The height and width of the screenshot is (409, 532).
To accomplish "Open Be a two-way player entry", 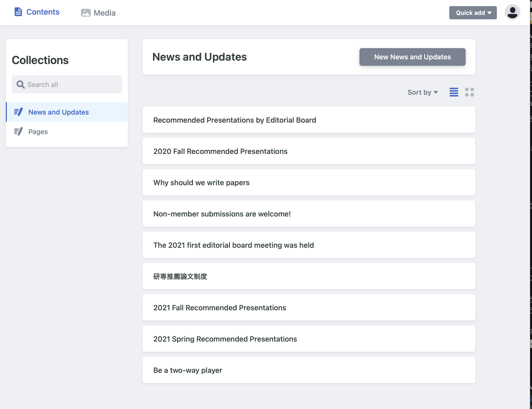I will pyautogui.click(x=309, y=370).
